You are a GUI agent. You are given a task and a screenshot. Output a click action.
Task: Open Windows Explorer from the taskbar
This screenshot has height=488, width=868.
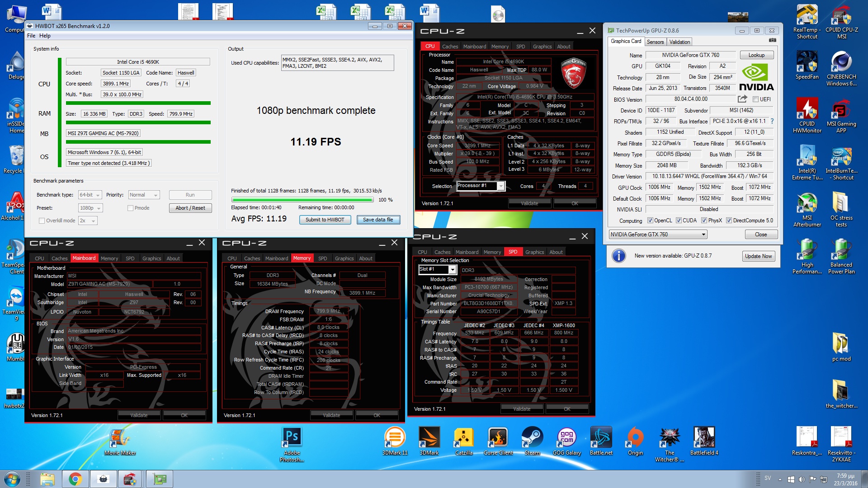point(47,479)
